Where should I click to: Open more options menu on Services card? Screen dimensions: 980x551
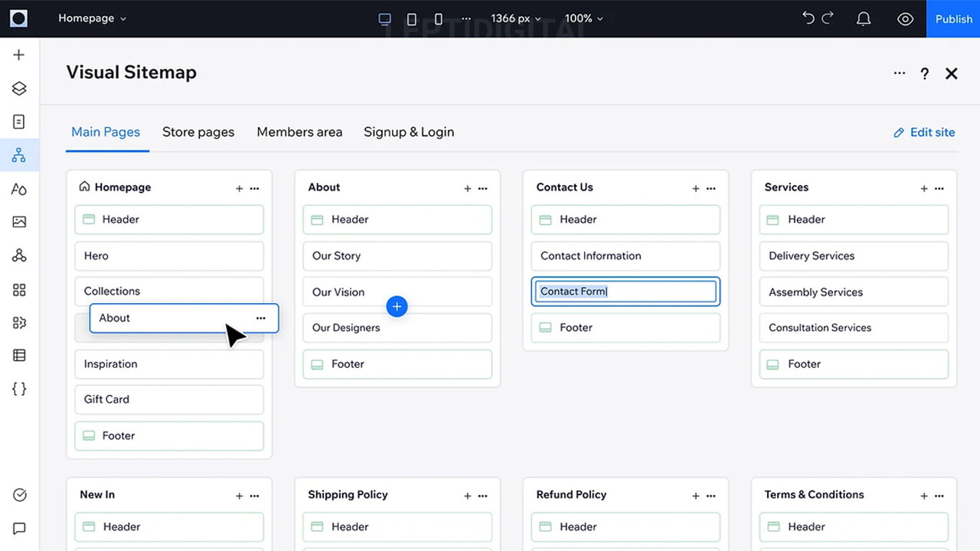pyautogui.click(x=939, y=188)
